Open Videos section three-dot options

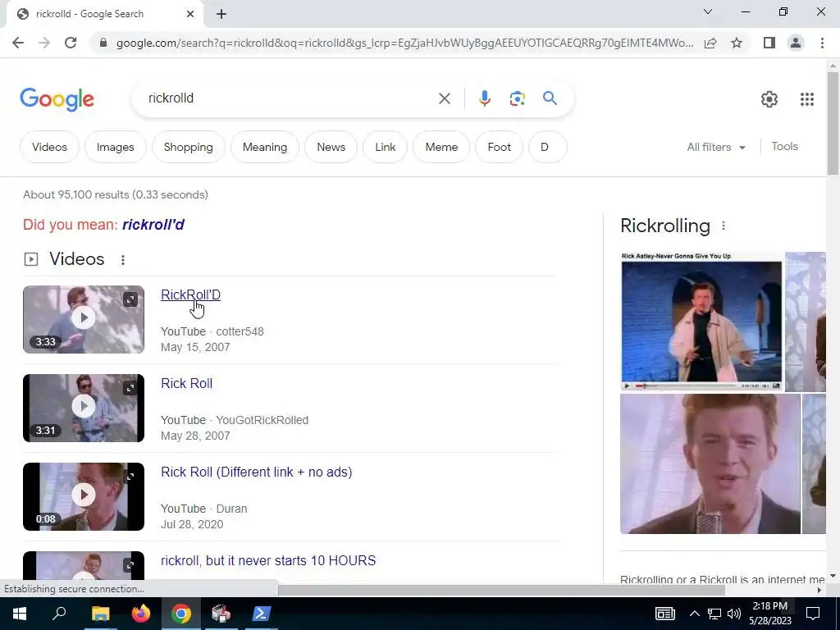[x=123, y=260]
